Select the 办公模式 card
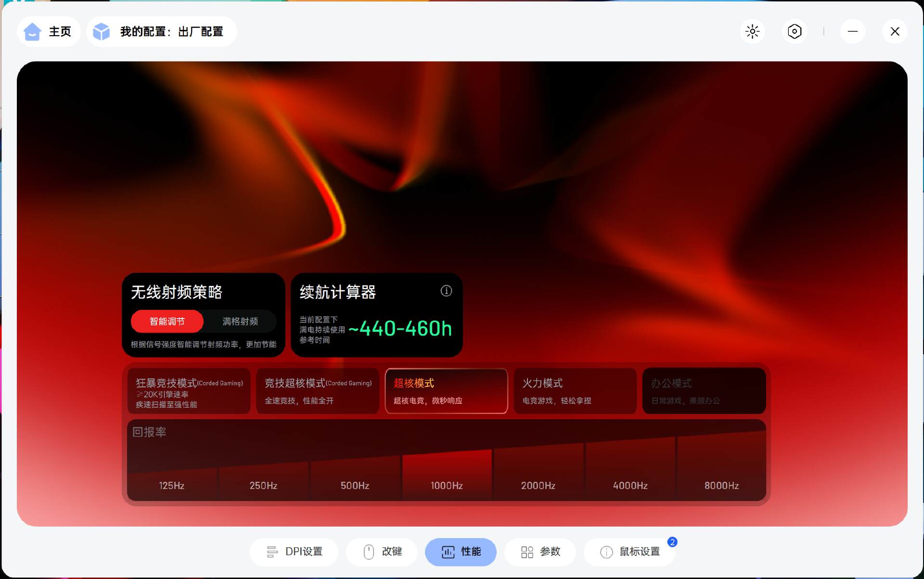 tap(704, 391)
